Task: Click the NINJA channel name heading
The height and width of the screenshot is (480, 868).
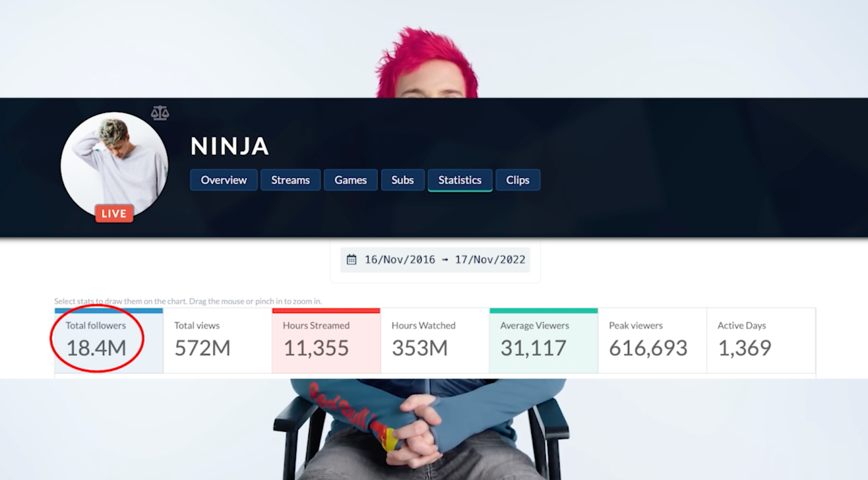Action: (229, 146)
